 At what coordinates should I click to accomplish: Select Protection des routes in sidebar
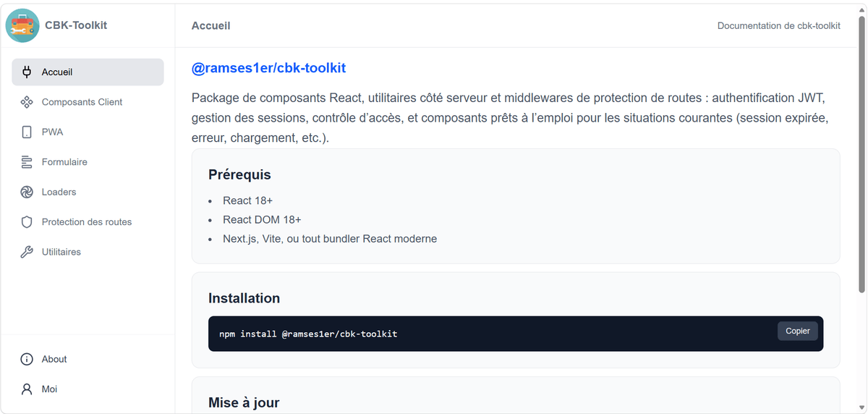88,222
